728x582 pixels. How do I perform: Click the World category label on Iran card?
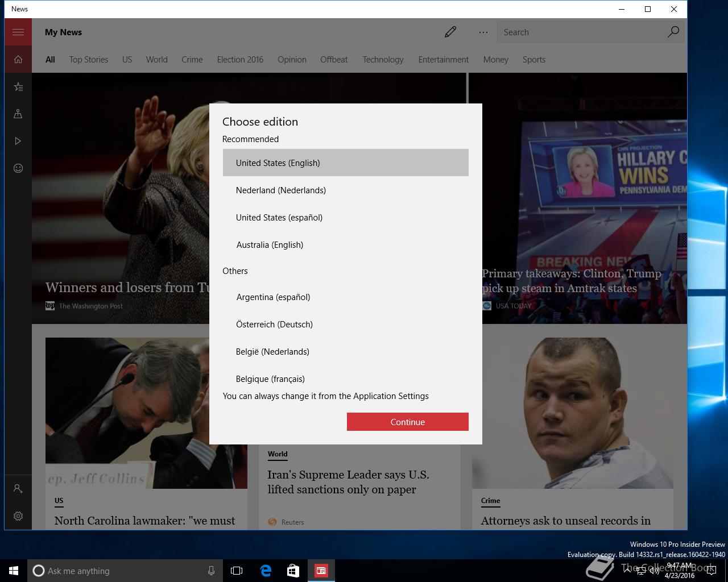(278, 454)
